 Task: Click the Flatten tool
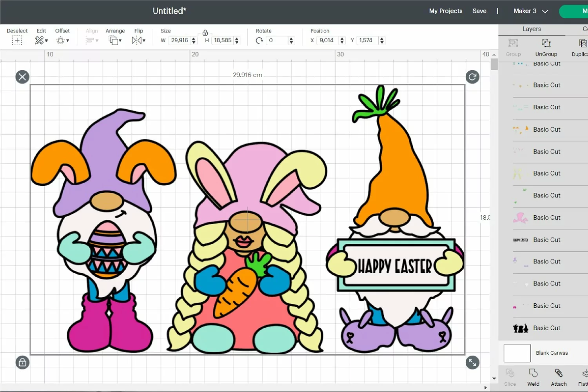(583, 377)
